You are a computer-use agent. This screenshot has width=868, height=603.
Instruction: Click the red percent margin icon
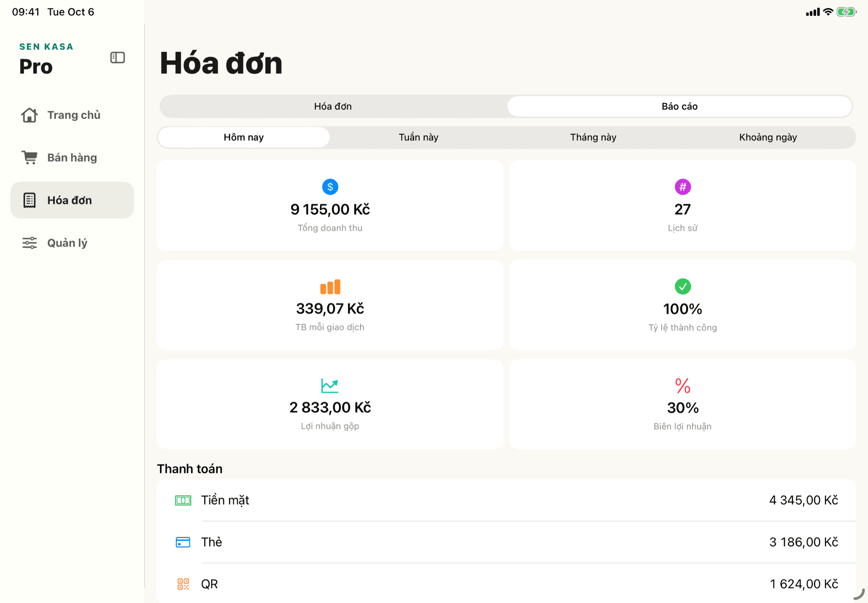pyautogui.click(x=683, y=386)
